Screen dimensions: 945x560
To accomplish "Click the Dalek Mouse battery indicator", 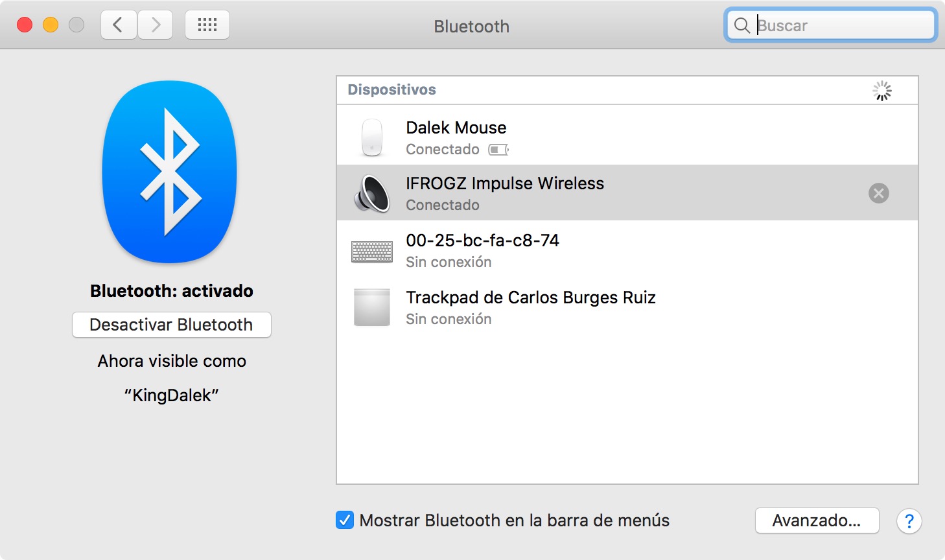I will pos(498,150).
